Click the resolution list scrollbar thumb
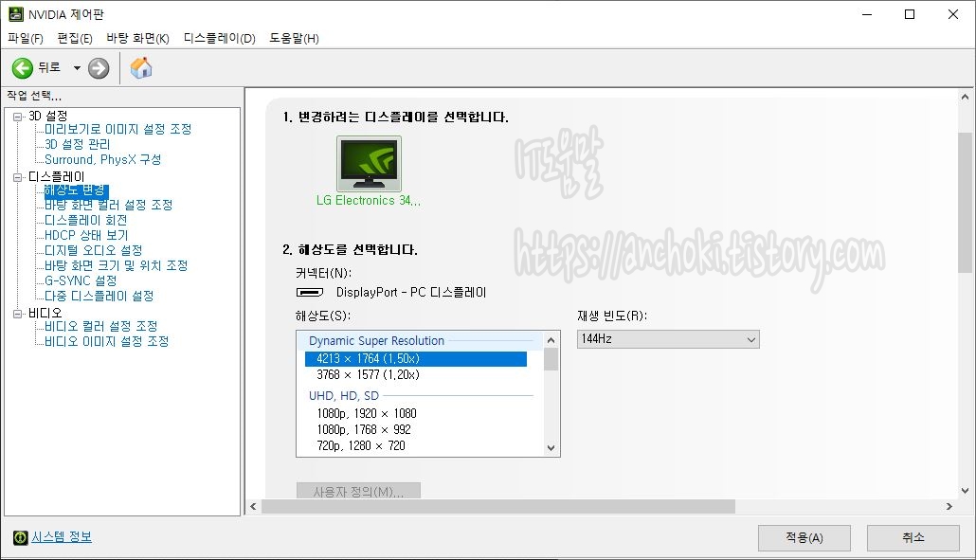 coord(551,359)
